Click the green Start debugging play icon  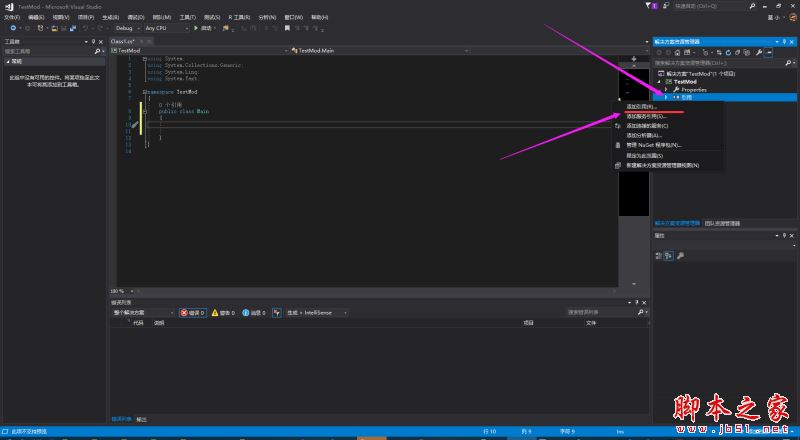coord(195,28)
